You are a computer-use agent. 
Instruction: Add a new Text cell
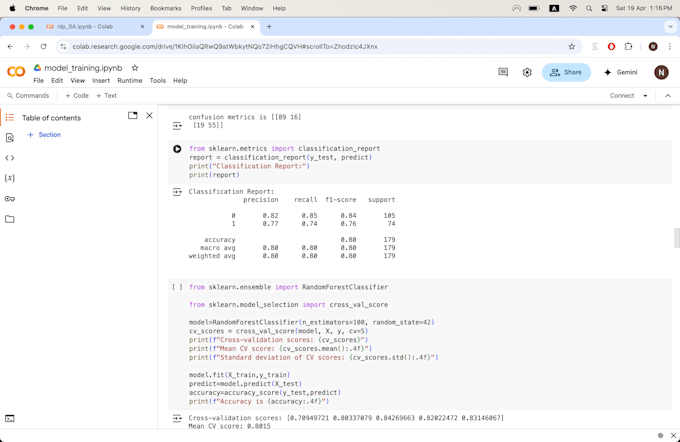tap(106, 96)
